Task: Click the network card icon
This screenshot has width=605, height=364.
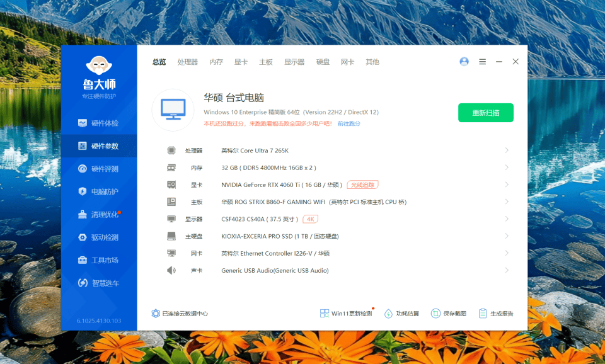Action: (171, 253)
